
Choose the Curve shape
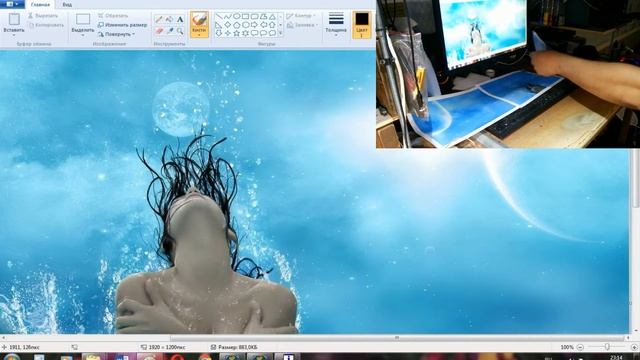(228, 17)
